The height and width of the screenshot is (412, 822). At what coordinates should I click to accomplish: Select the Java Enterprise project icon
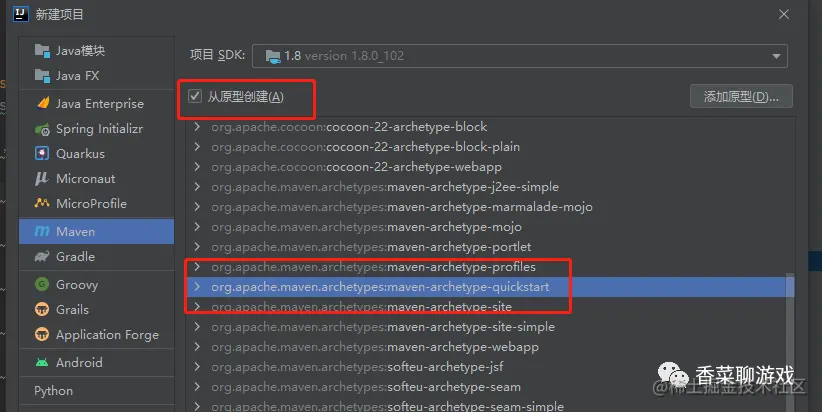point(42,103)
